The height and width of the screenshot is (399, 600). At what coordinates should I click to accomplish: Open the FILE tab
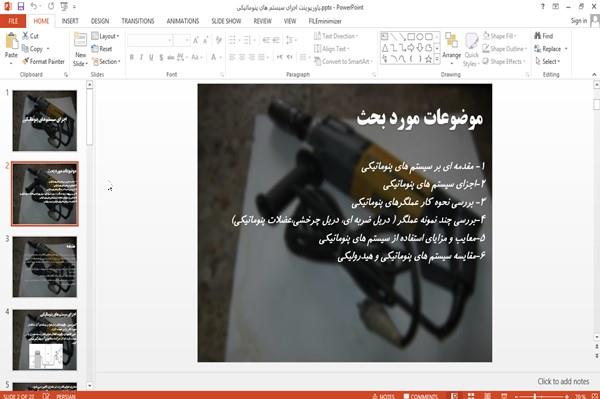13,21
